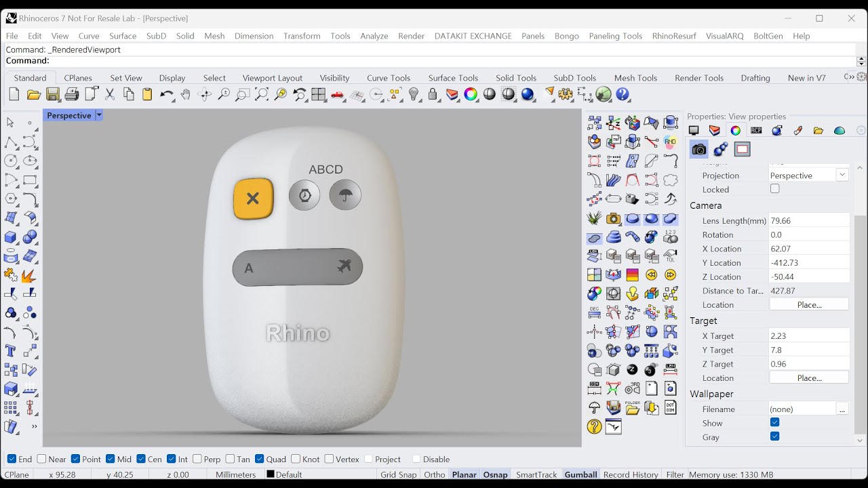Click Place button for Camera Location

809,304
